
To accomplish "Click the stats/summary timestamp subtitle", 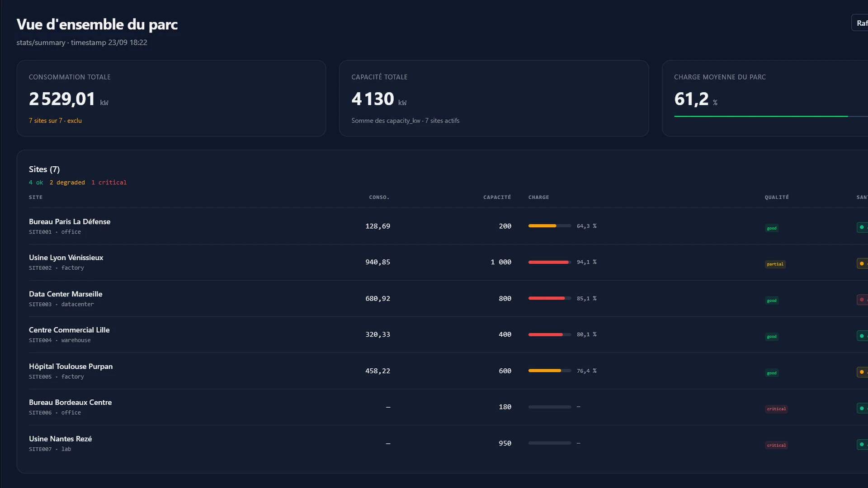I will point(82,42).
